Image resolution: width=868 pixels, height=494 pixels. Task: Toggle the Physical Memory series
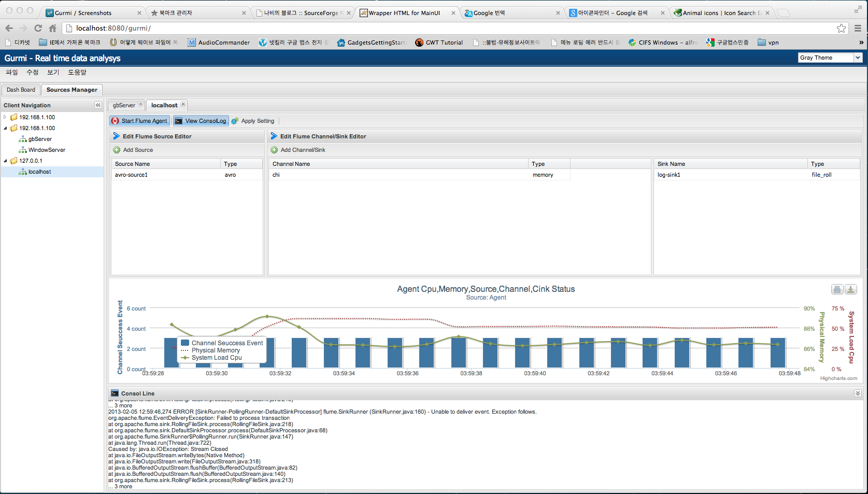point(215,350)
